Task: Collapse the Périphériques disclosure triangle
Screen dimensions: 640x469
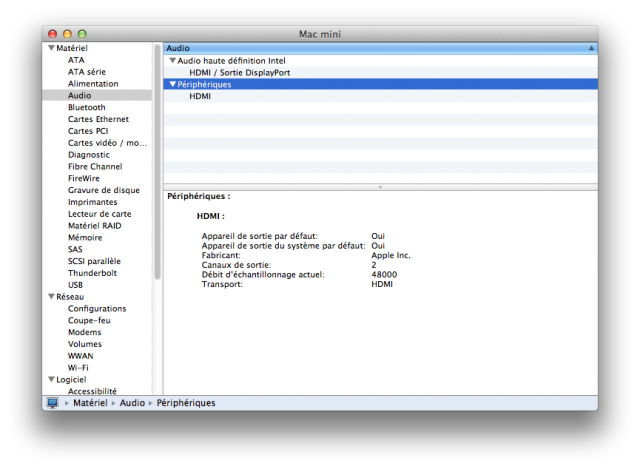Action: 173,84
